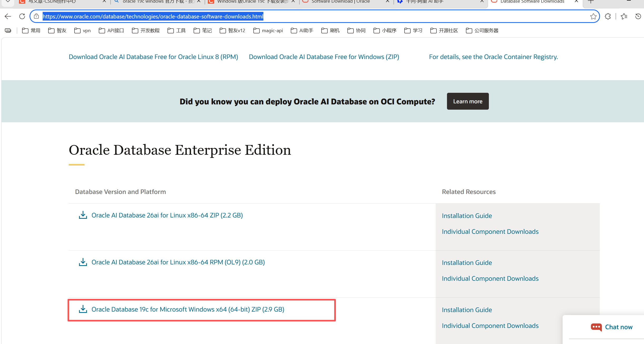This screenshot has height=344, width=644.
Task: Open Individual Component Downloads for 19c Windows
Action: click(x=490, y=326)
